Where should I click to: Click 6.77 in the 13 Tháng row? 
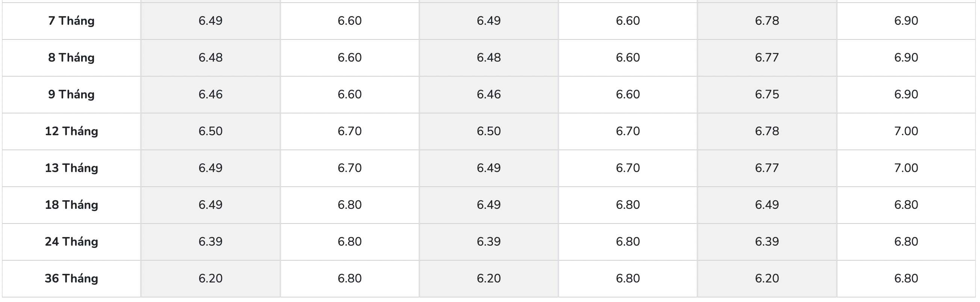click(x=767, y=168)
